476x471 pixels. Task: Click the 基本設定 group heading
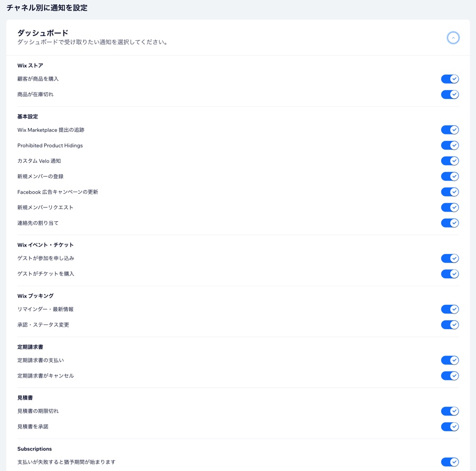point(28,116)
